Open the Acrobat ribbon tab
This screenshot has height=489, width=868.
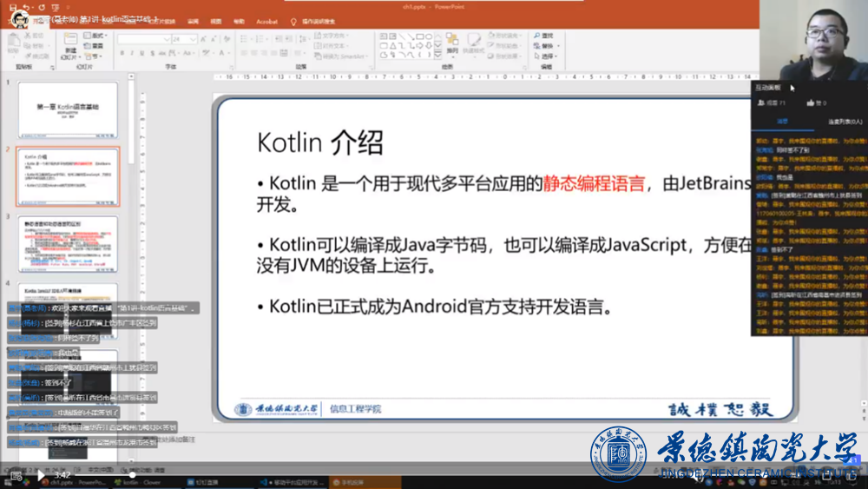[x=266, y=22]
